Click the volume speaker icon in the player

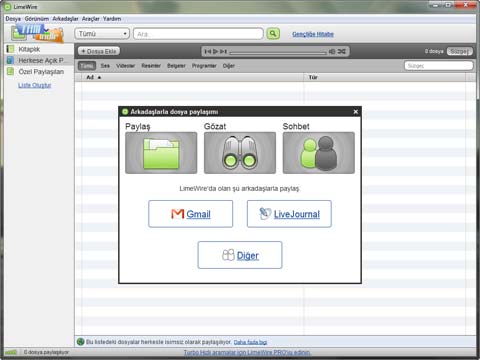pos(332,51)
